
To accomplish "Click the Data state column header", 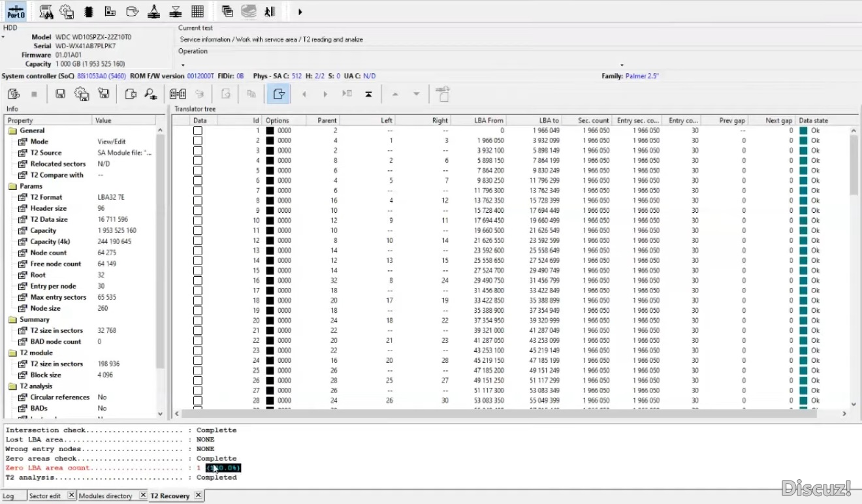I will coord(827,120).
